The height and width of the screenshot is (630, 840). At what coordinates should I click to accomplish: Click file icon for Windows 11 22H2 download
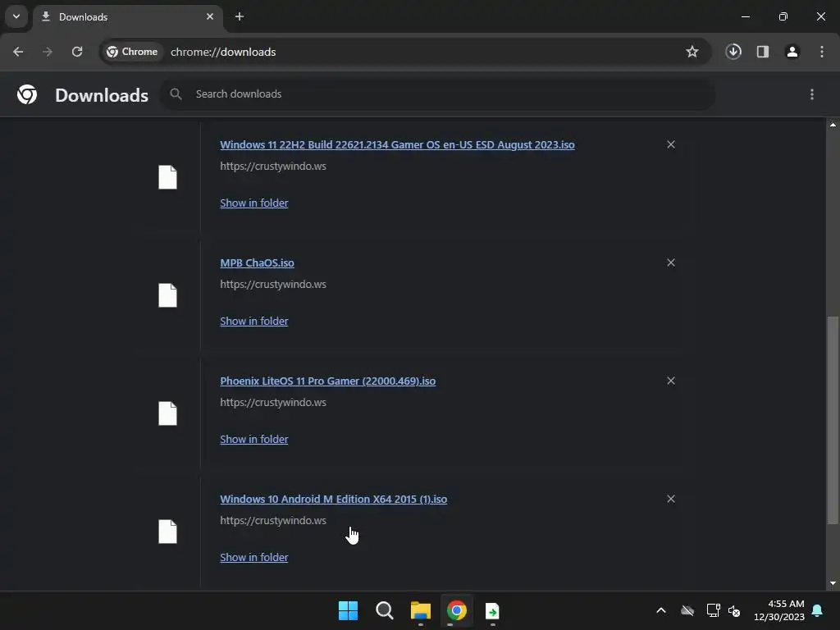coord(167,177)
